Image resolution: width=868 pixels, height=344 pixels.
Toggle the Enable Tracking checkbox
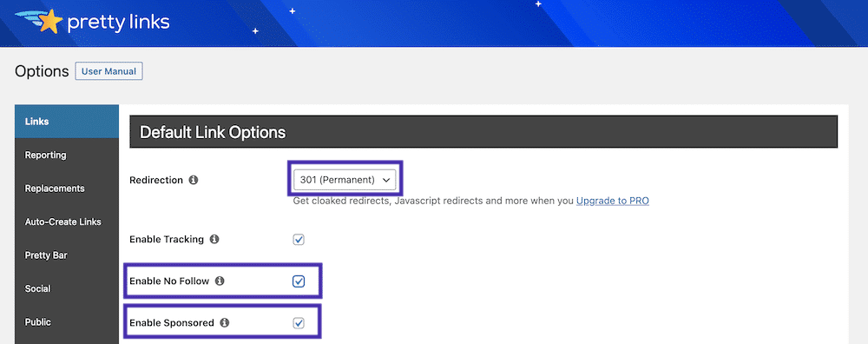point(299,240)
